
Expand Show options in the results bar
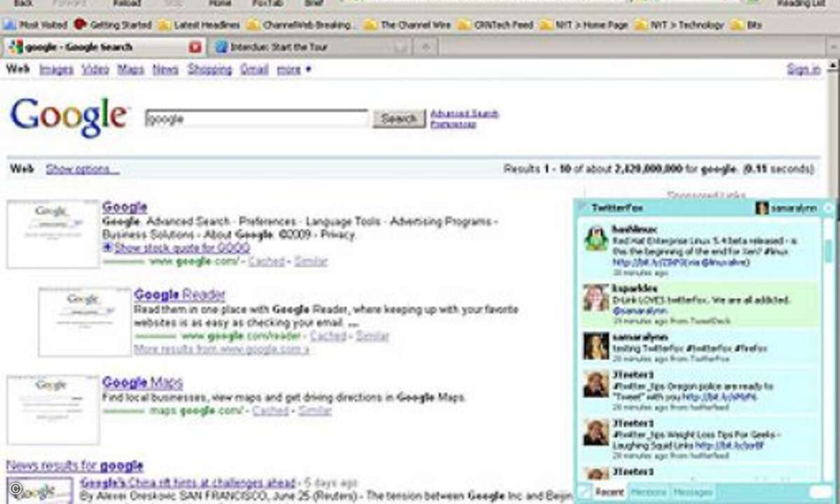coord(83,169)
